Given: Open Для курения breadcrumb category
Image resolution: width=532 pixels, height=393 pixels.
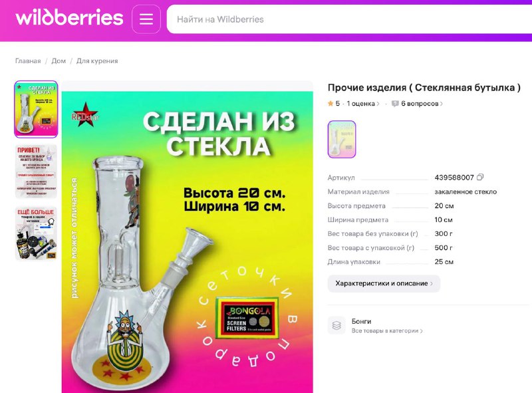Looking at the screenshot, I should (97, 61).
